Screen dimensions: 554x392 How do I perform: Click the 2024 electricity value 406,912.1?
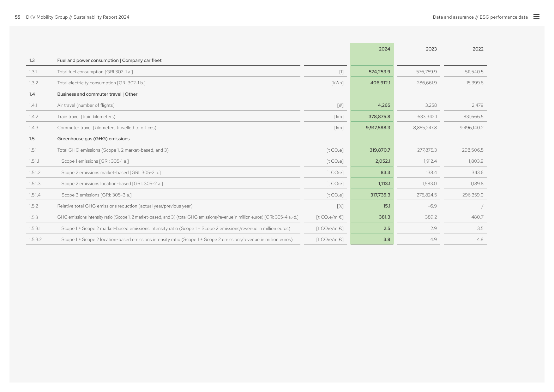point(380,83)
